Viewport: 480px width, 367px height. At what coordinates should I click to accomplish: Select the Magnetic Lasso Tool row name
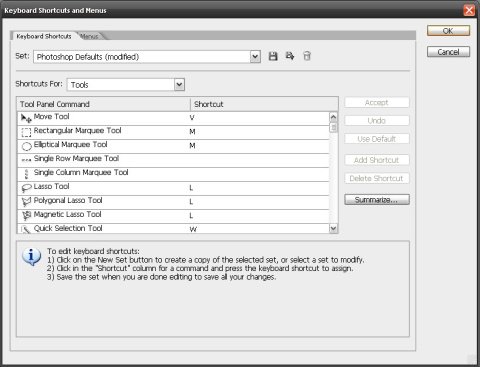click(67, 215)
